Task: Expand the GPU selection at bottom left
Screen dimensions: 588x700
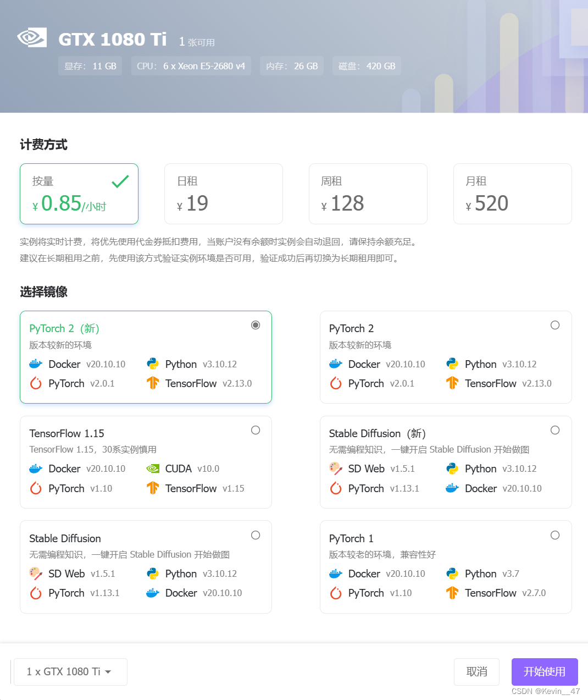Action: click(70, 671)
